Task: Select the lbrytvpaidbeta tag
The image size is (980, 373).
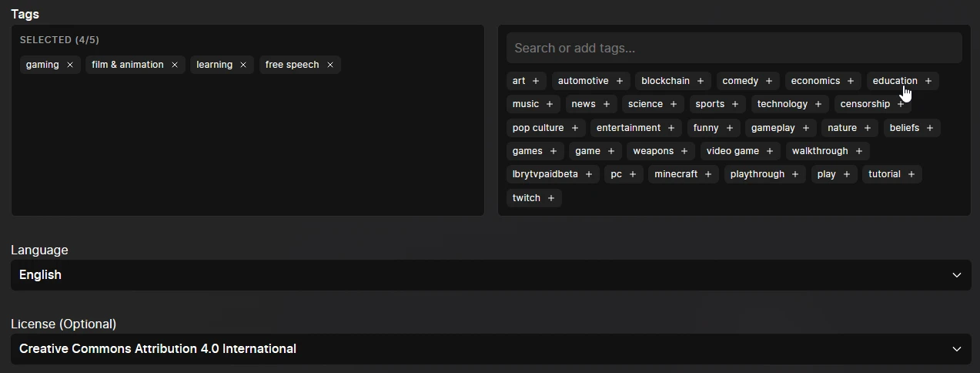Action: pos(545,174)
